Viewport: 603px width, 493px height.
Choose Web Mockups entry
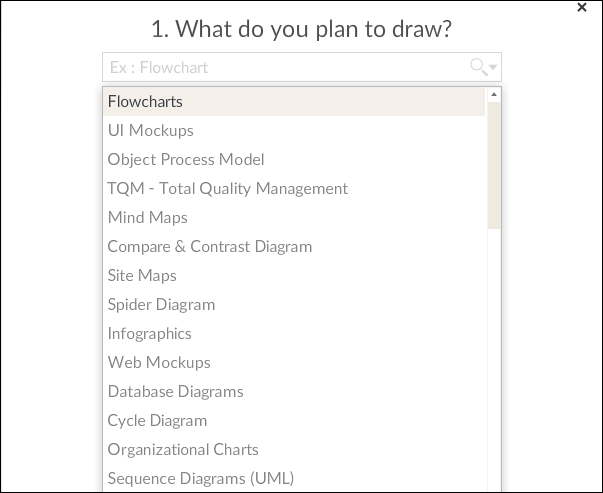pos(294,363)
